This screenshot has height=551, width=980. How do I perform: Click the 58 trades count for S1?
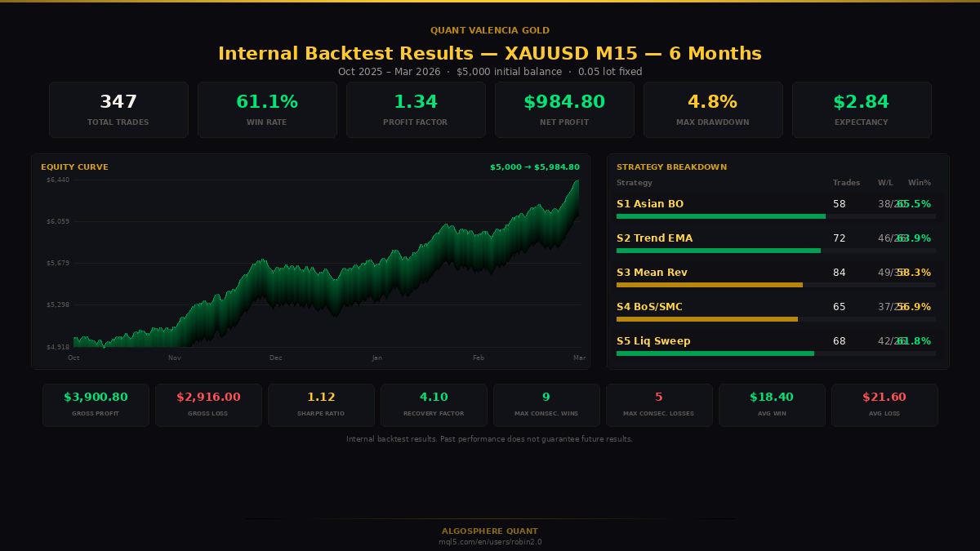(840, 204)
